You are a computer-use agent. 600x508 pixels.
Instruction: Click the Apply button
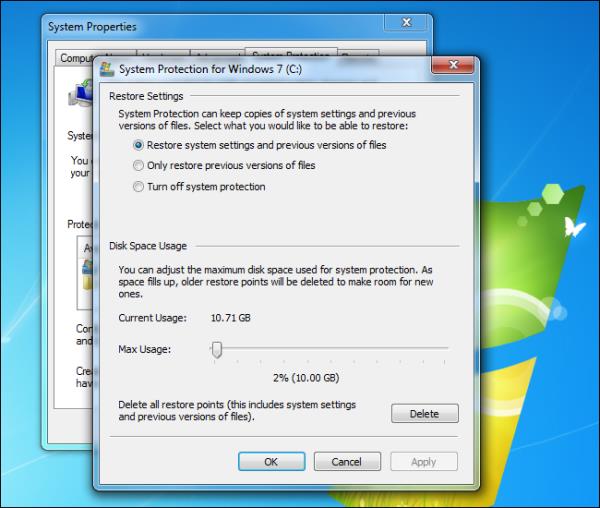(x=423, y=462)
